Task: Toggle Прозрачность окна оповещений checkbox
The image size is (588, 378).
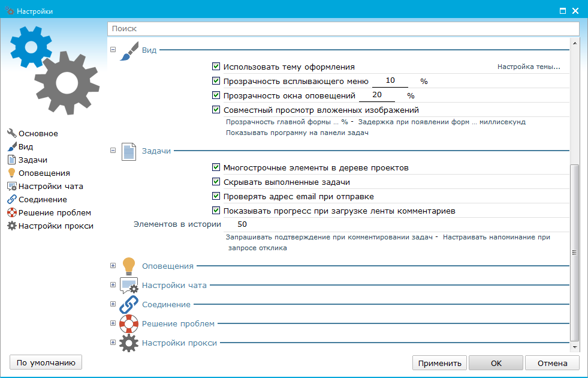Action: [216, 95]
